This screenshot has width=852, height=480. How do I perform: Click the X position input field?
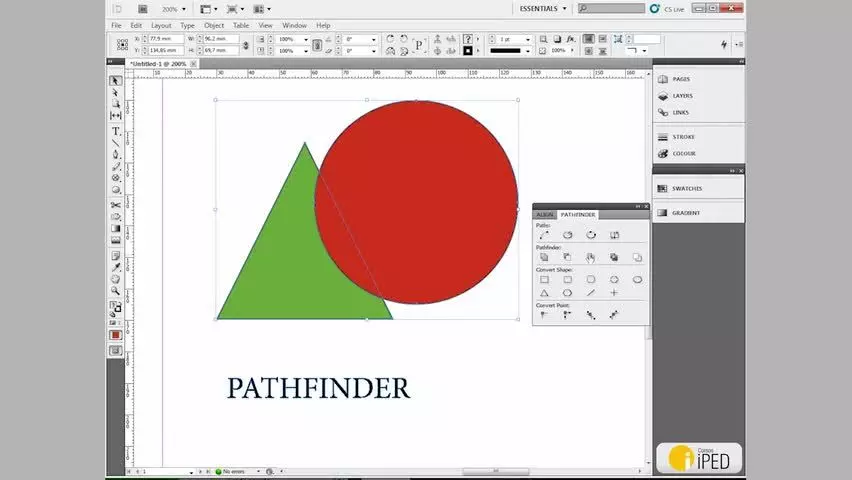click(x=165, y=39)
